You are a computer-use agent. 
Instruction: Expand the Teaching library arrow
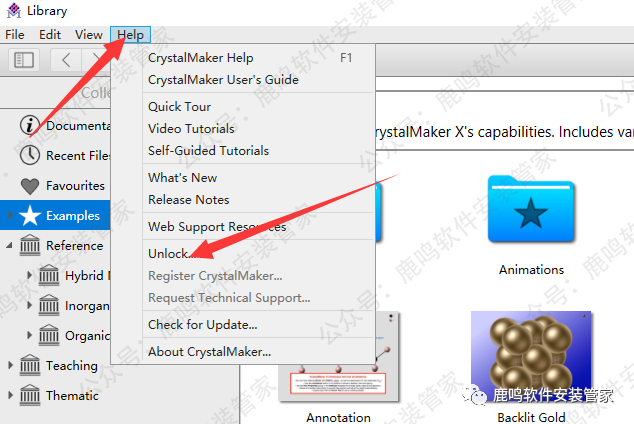coord(11,365)
